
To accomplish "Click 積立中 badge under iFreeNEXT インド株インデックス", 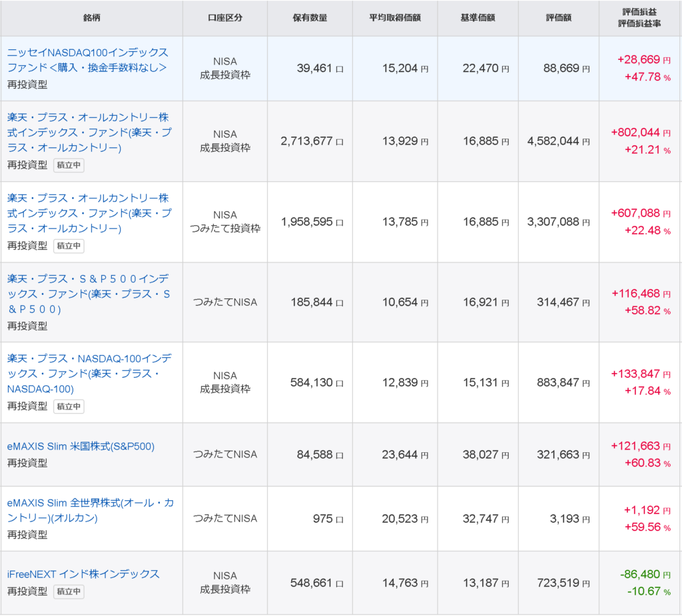I will pos(69,591).
